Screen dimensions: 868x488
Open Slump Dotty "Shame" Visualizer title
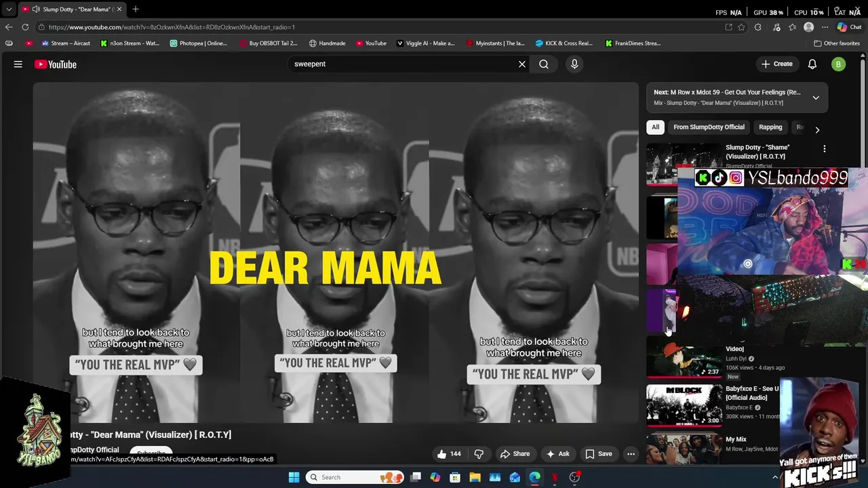click(757, 152)
